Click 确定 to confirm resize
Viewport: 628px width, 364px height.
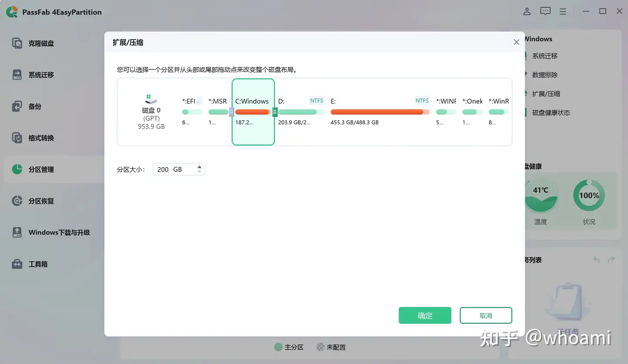pos(425,316)
